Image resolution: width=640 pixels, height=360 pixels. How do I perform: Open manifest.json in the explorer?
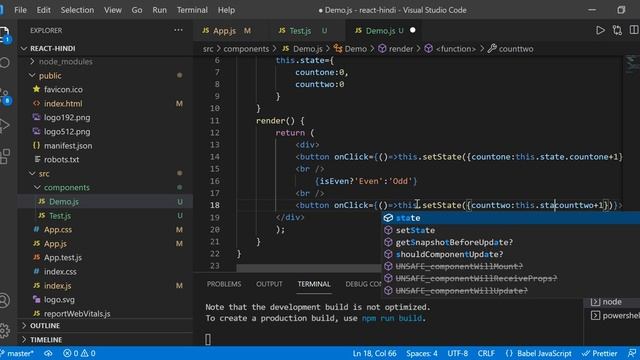tap(106, 146)
